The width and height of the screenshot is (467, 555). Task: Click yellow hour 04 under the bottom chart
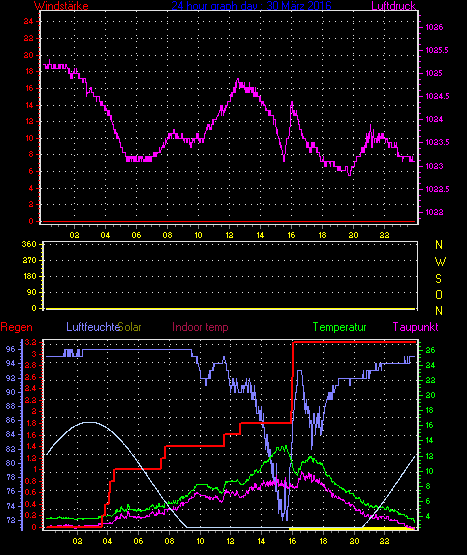pyautogui.click(x=107, y=541)
